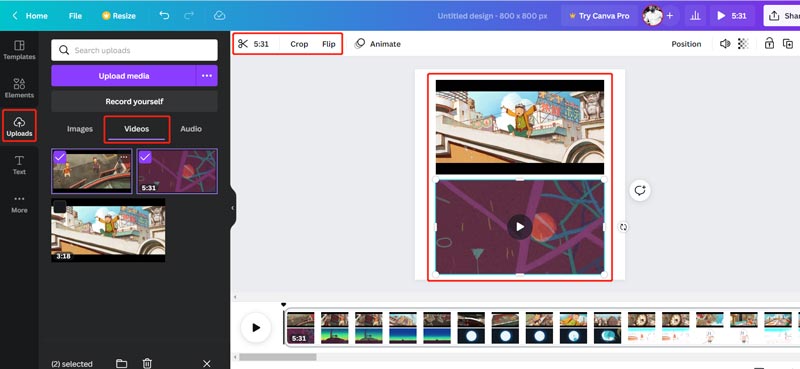Uncheck the first video thumbnail checkbox
The height and width of the screenshot is (369, 800).
(x=60, y=157)
